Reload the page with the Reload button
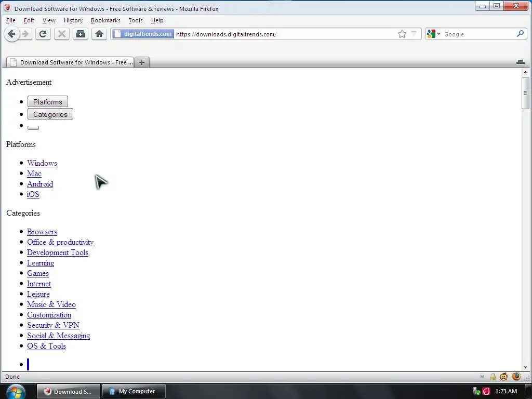 tap(43, 34)
